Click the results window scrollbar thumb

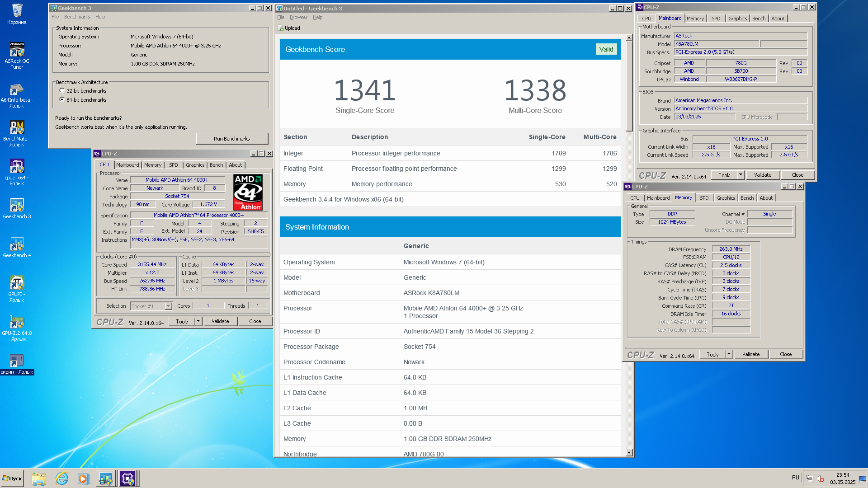pos(629,86)
